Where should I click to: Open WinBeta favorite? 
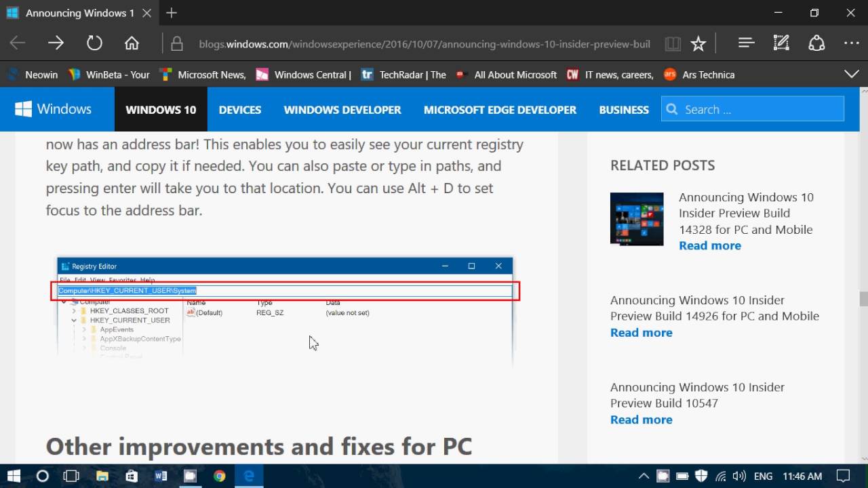click(x=108, y=75)
